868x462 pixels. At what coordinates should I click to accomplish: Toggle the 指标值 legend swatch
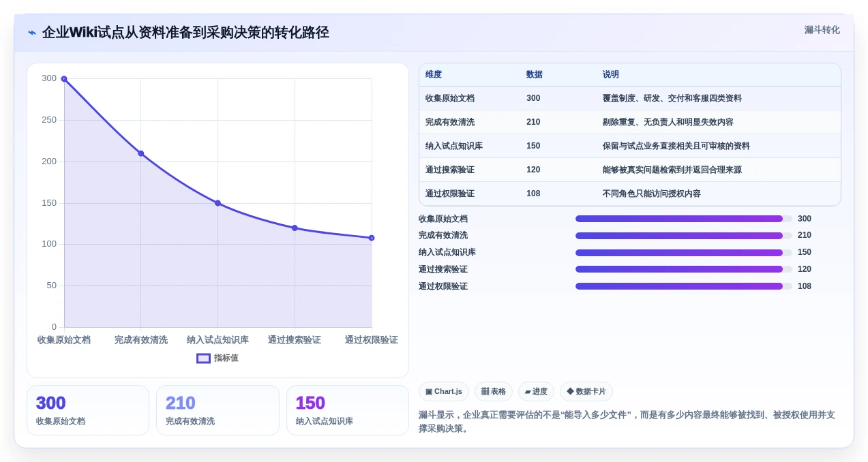click(203, 358)
